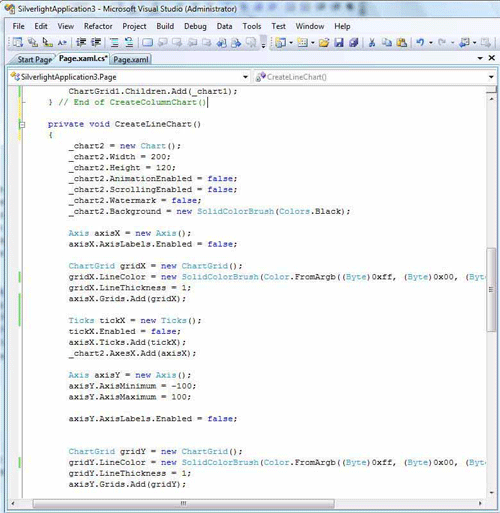Click the vertical scrollbar up arrow
This screenshot has height=513, width=500.
click(x=491, y=99)
